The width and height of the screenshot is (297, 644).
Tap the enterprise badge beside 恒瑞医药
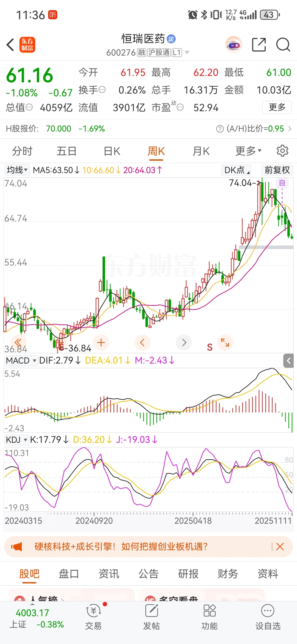click(171, 39)
